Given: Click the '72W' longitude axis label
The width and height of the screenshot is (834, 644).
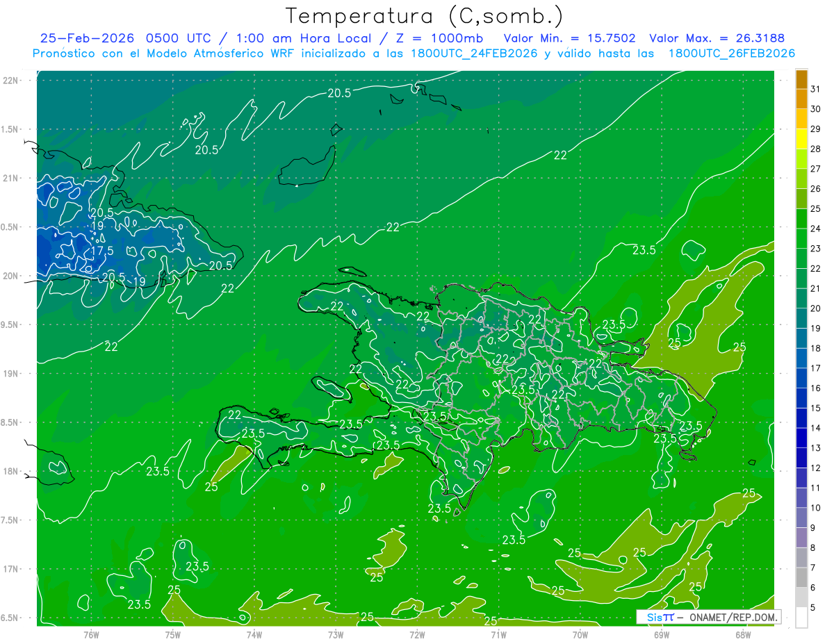Looking at the screenshot, I should (x=417, y=634).
